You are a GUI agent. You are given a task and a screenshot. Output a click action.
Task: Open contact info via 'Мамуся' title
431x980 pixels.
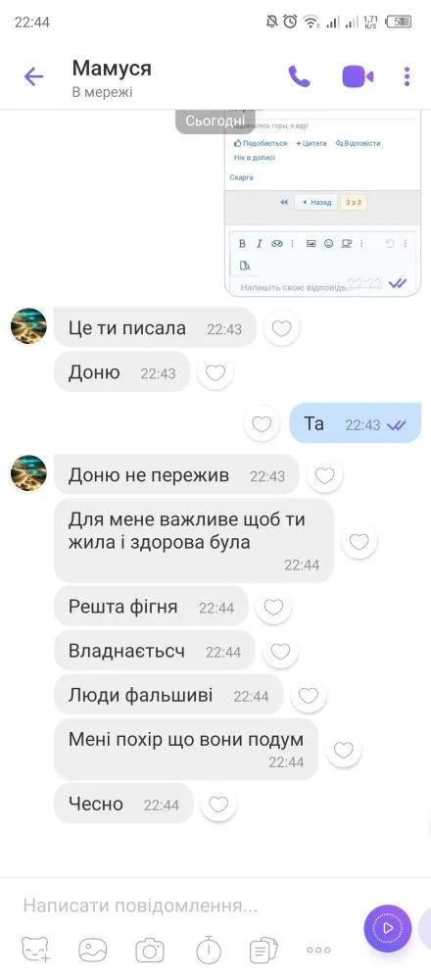pyautogui.click(x=112, y=69)
